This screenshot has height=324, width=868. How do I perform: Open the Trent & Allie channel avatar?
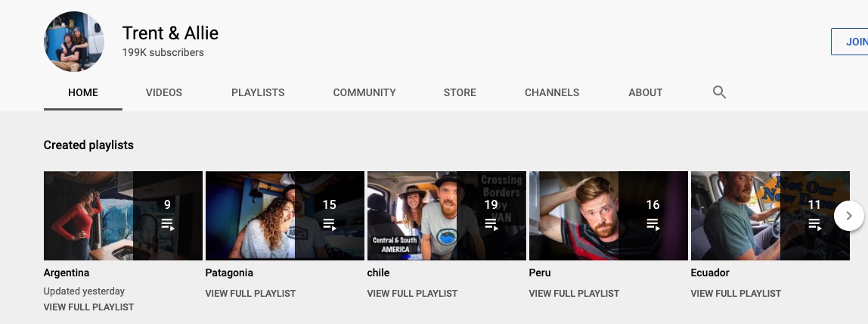[73, 42]
